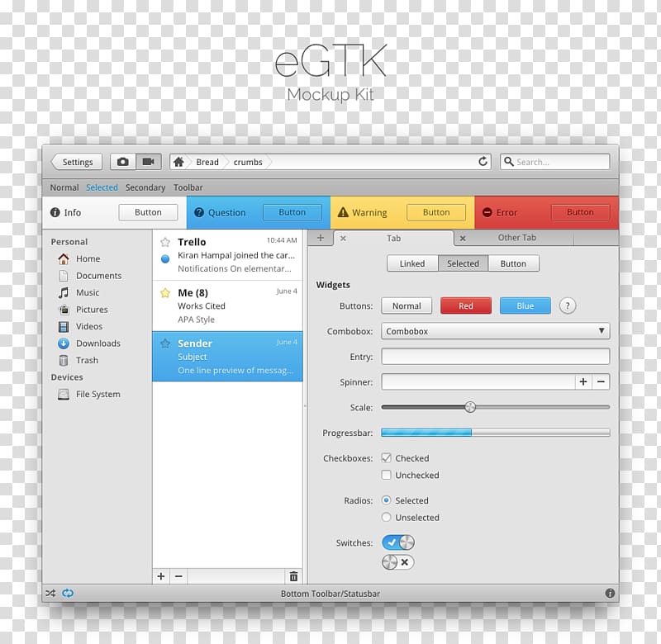The image size is (661, 644).
Task: Click the Pictures icon in sidebar
Action: pyautogui.click(x=64, y=310)
